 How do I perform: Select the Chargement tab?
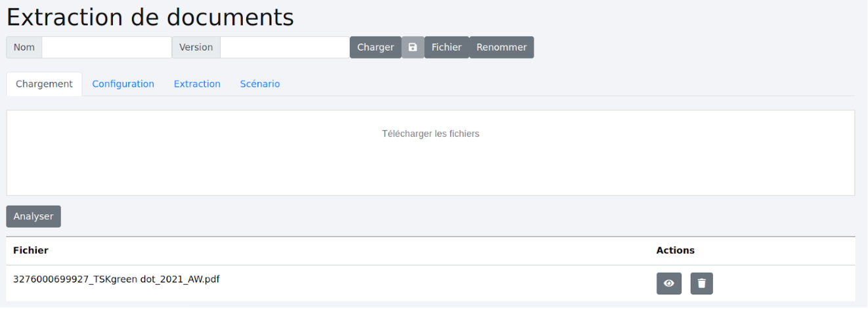(44, 84)
